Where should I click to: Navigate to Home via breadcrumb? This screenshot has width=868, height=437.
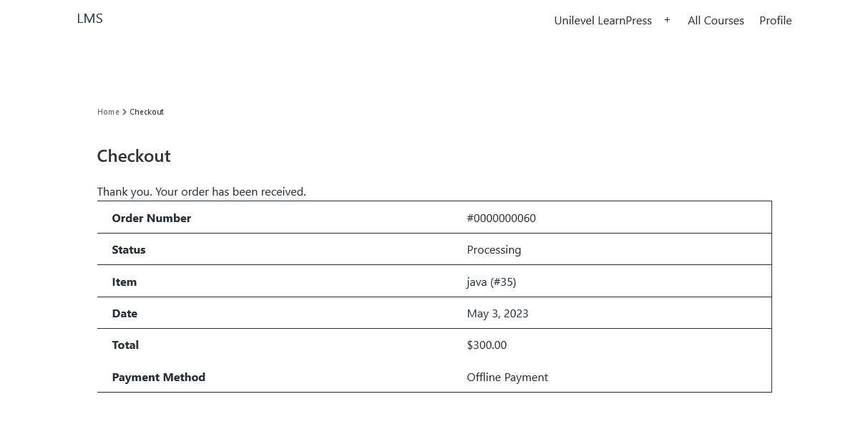(108, 112)
